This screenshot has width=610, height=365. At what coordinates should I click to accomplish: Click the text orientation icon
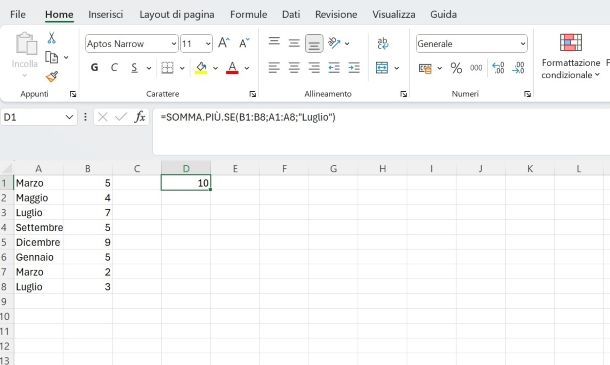pos(334,43)
